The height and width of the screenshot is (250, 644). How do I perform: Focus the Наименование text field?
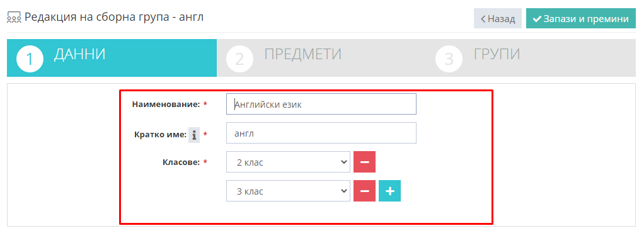(321, 105)
